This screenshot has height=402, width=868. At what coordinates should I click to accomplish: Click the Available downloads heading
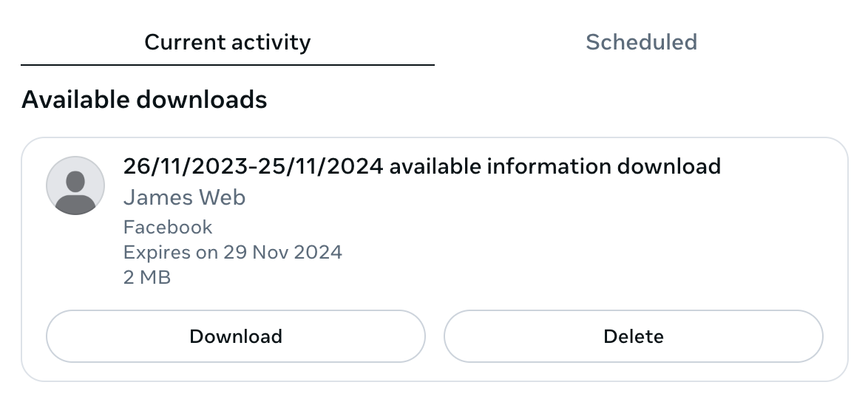(144, 99)
